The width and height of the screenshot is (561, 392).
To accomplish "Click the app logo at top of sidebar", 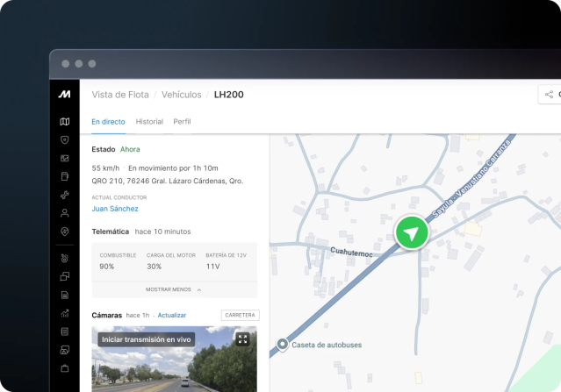I will (x=64, y=94).
